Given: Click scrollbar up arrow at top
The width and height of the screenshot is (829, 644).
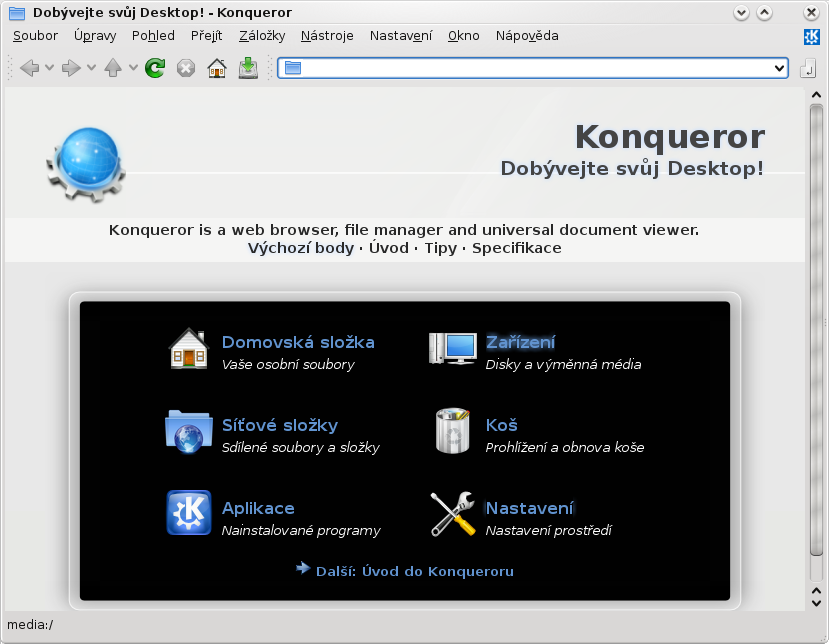Looking at the screenshot, I should [816, 95].
